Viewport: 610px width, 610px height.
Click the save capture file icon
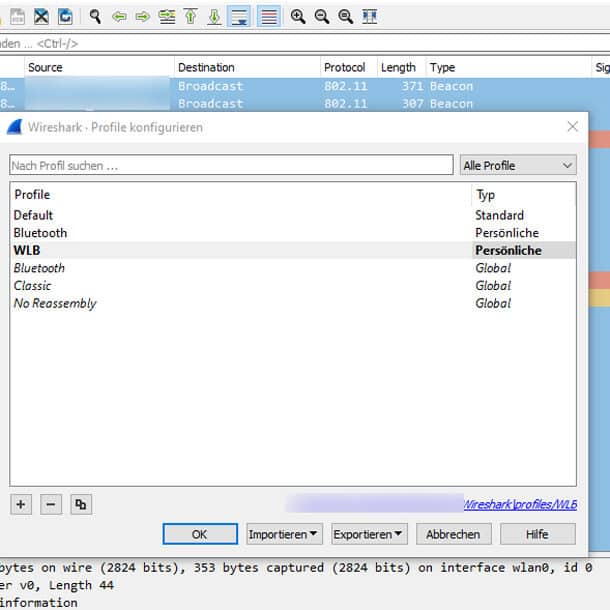pyautogui.click(x=18, y=16)
